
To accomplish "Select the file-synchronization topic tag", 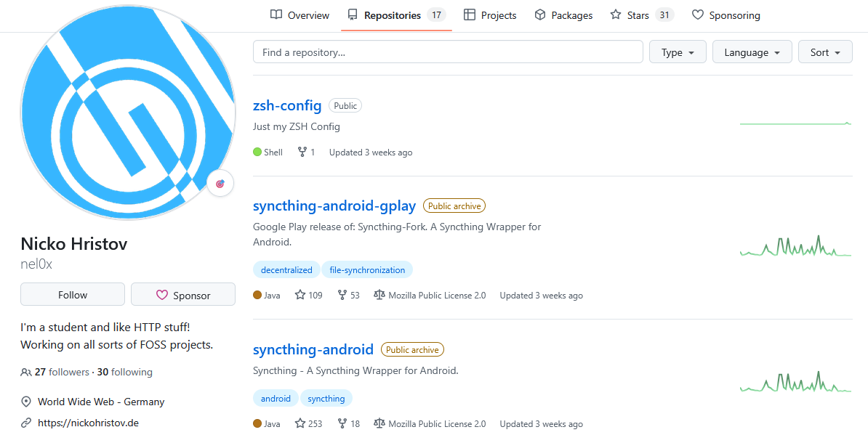I will point(367,270).
